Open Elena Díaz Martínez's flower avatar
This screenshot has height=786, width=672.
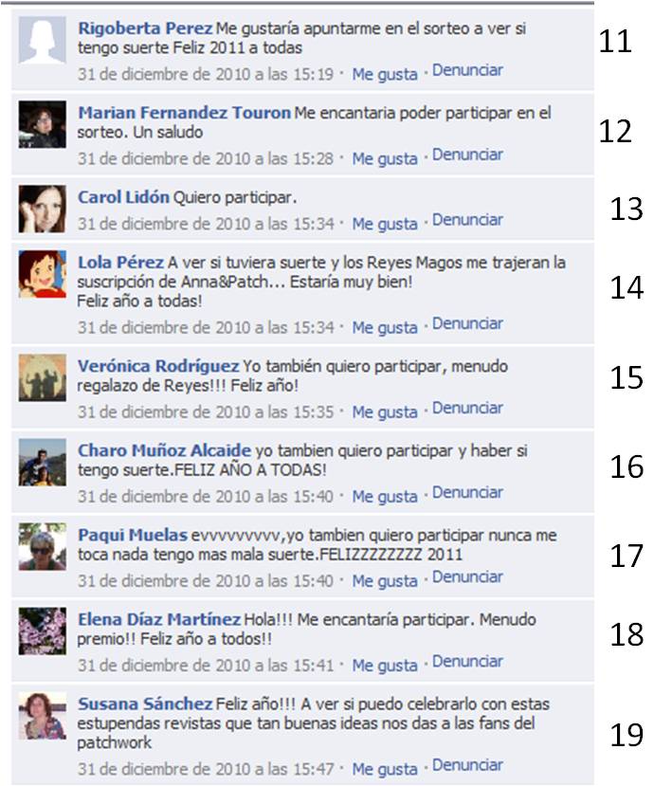click(x=42, y=631)
